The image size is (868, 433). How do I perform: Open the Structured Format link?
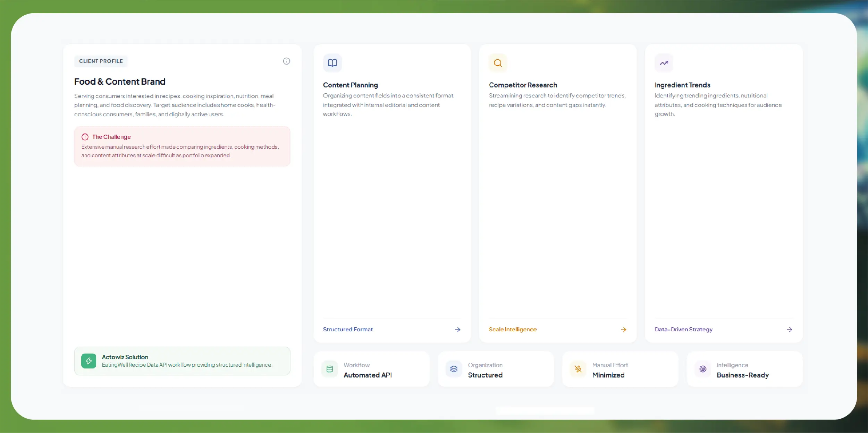[x=348, y=329]
